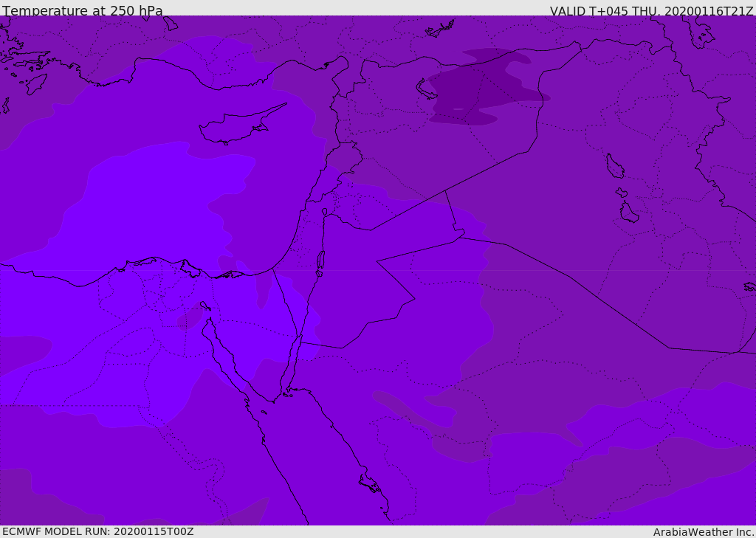Click the 'ArabiaWeather Inc' credit text
Screen dimensions: 756x538
[x=703, y=532]
